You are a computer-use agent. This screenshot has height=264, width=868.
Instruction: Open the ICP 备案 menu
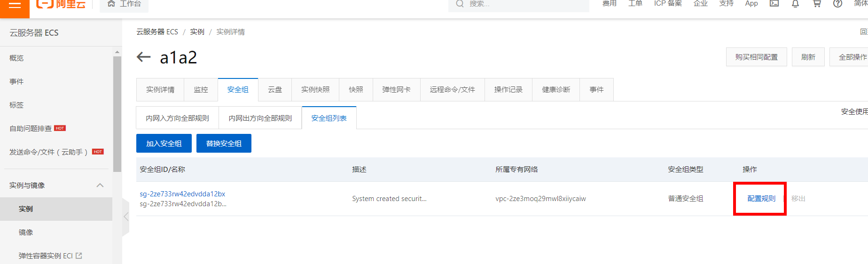click(668, 4)
